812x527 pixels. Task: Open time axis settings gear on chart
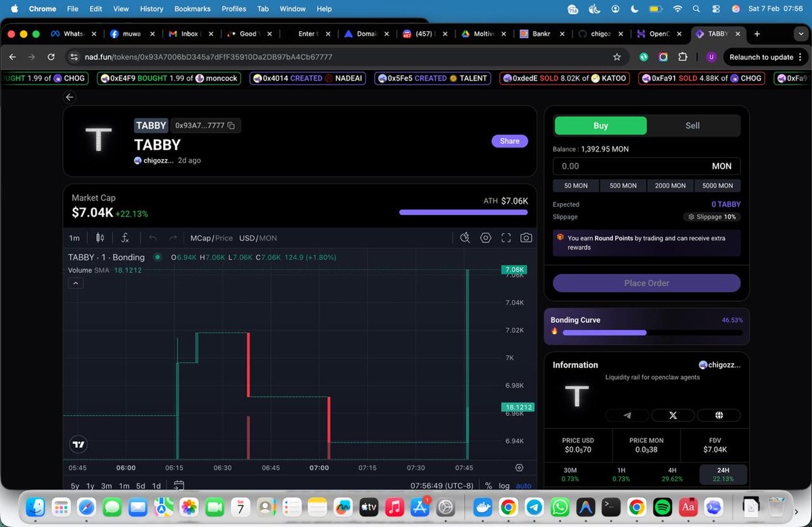[519, 468]
